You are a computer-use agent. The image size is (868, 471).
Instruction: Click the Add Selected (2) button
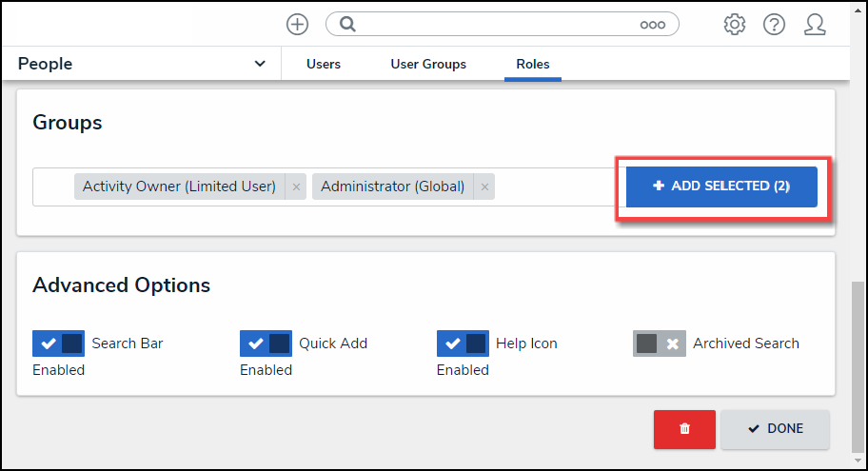point(721,186)
